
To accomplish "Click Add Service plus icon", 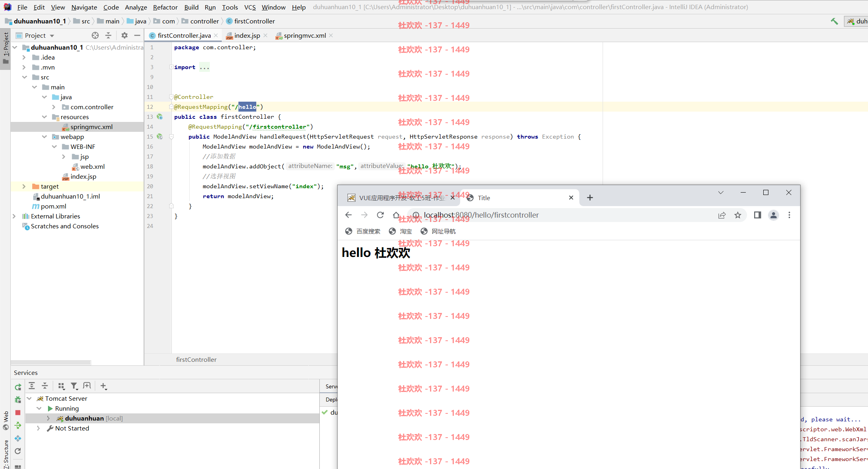I will [104, 386].
